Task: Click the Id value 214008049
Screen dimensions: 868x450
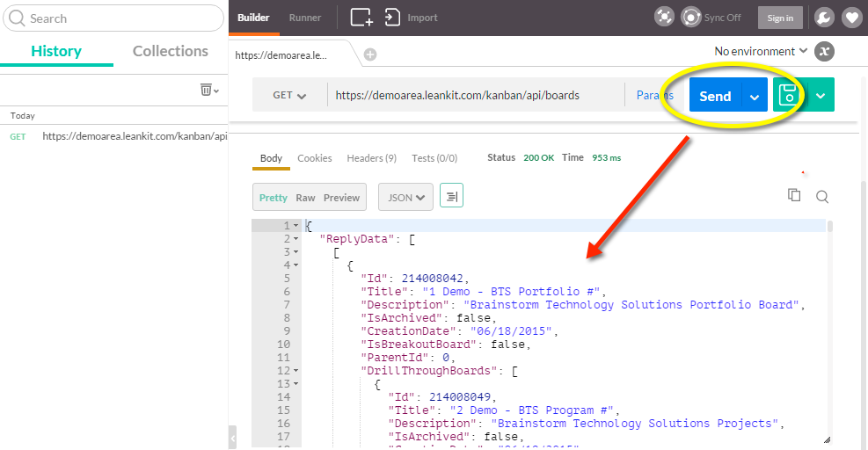Action: coord(460,397)
